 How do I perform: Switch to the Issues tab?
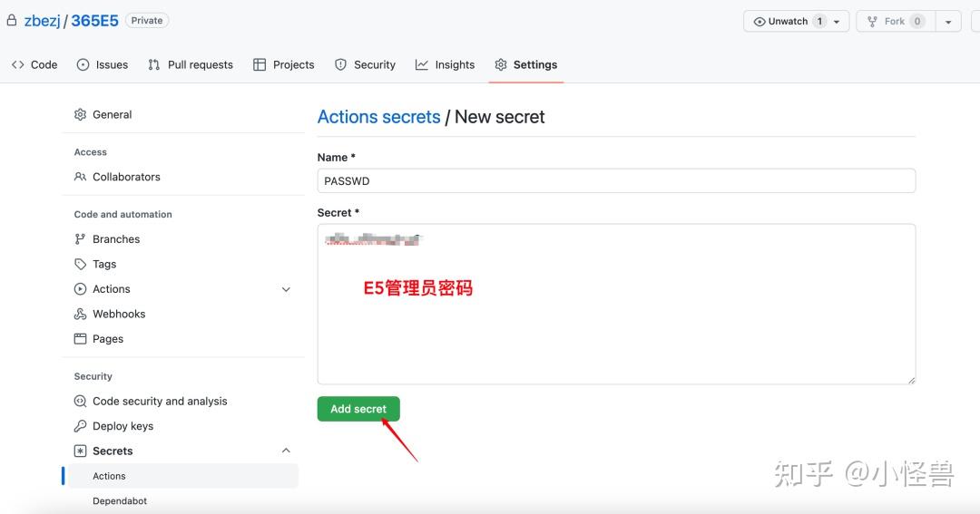click(x=102, y=65)
